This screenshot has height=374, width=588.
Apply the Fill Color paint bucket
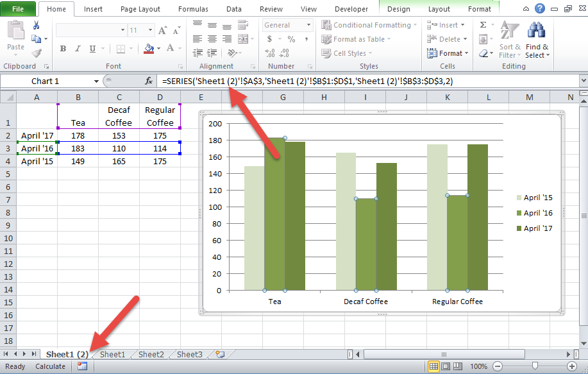149,48
